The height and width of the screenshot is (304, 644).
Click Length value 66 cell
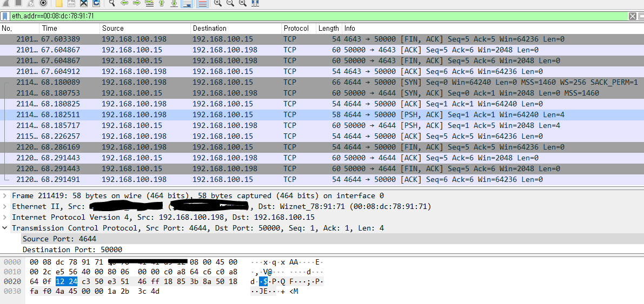click(336, 83)
